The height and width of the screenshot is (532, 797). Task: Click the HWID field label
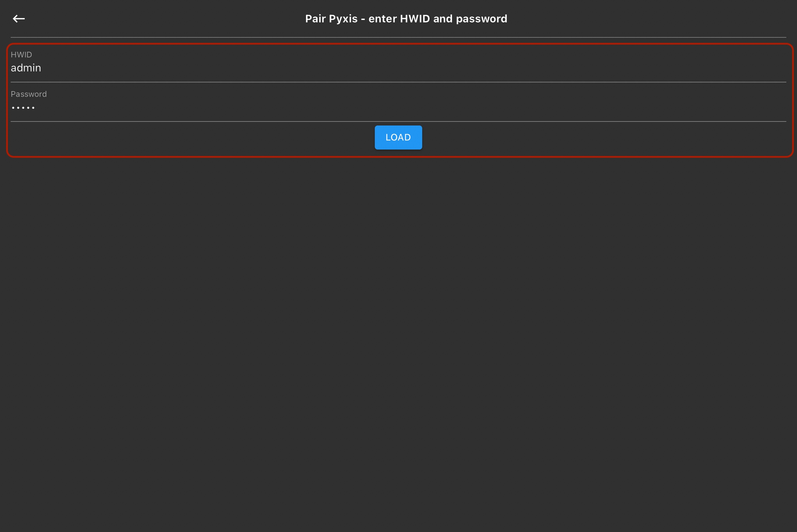21,55
